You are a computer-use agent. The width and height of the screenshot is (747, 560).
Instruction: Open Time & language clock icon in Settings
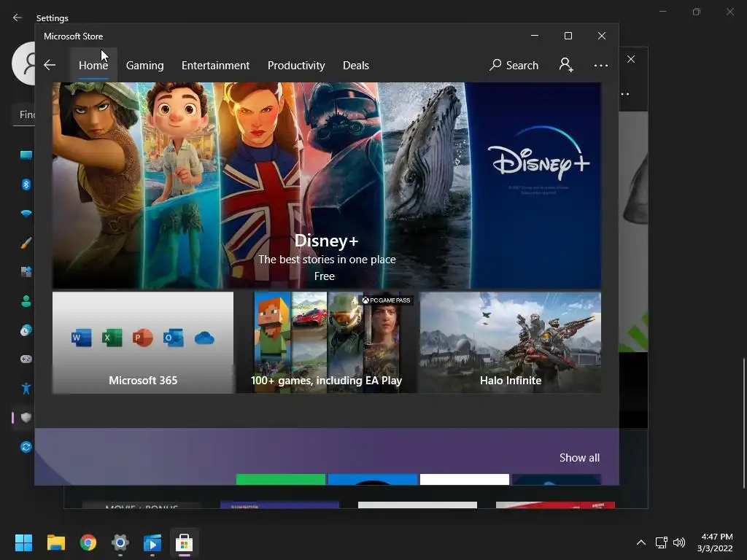pyautogui.click(x=26, y=330)
